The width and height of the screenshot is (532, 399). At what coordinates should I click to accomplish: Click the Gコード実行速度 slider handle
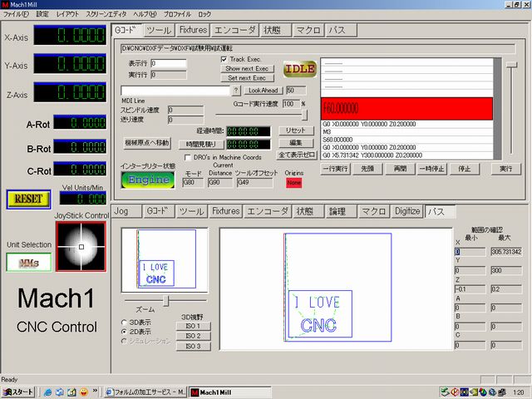coord(304,115)
